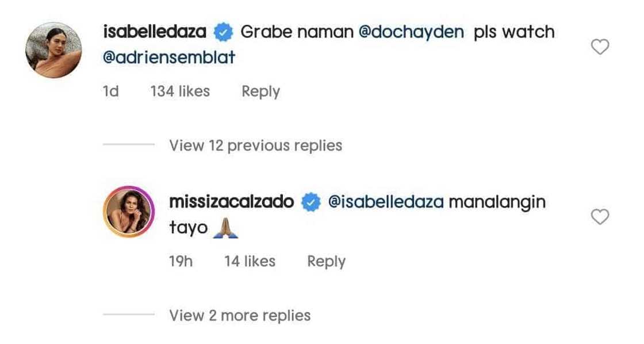Click the 1d timestamp on the first comment
644x344 pixels.
(x=110, y=91)
